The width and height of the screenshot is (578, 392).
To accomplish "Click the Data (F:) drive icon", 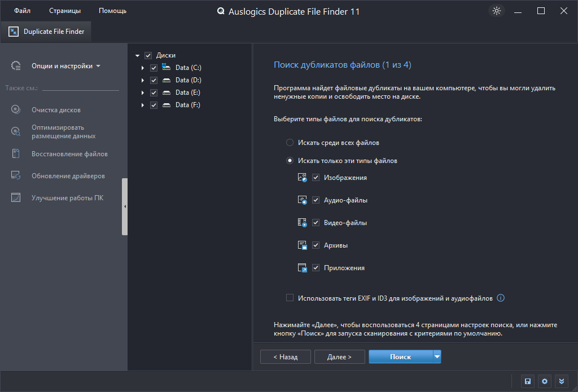I will pyautogui.click(x=167, y=105).
